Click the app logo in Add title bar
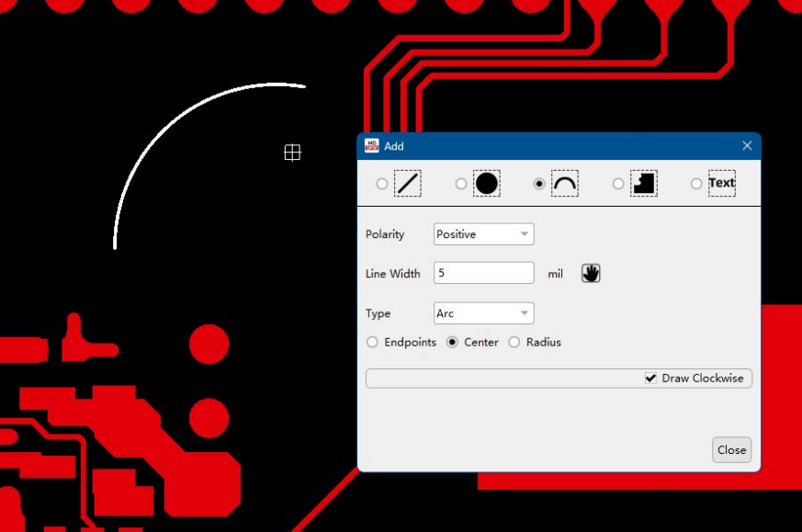 point(372,146)
